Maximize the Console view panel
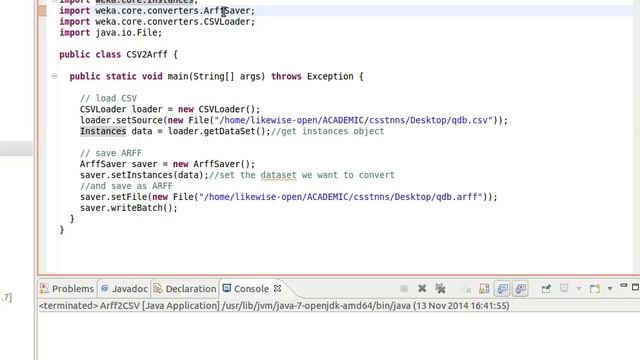This screenshot has height=360, width=640. [636, 287]
